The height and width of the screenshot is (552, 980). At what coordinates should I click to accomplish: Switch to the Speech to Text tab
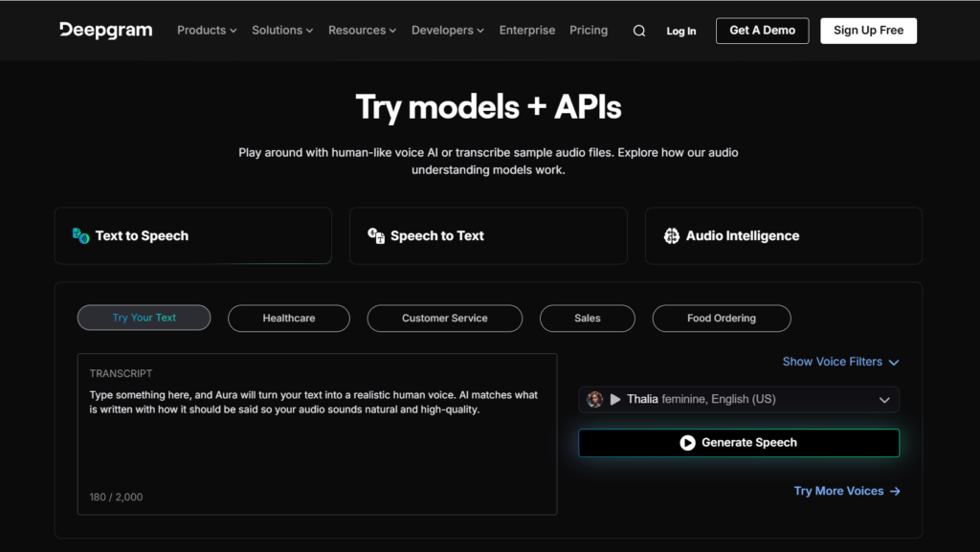[488, 236]
